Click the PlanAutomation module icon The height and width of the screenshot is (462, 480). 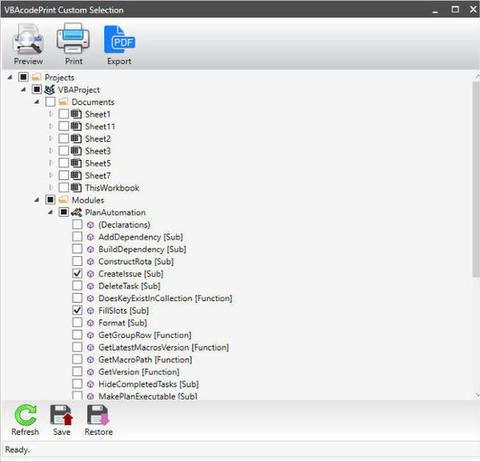point(76,212)
